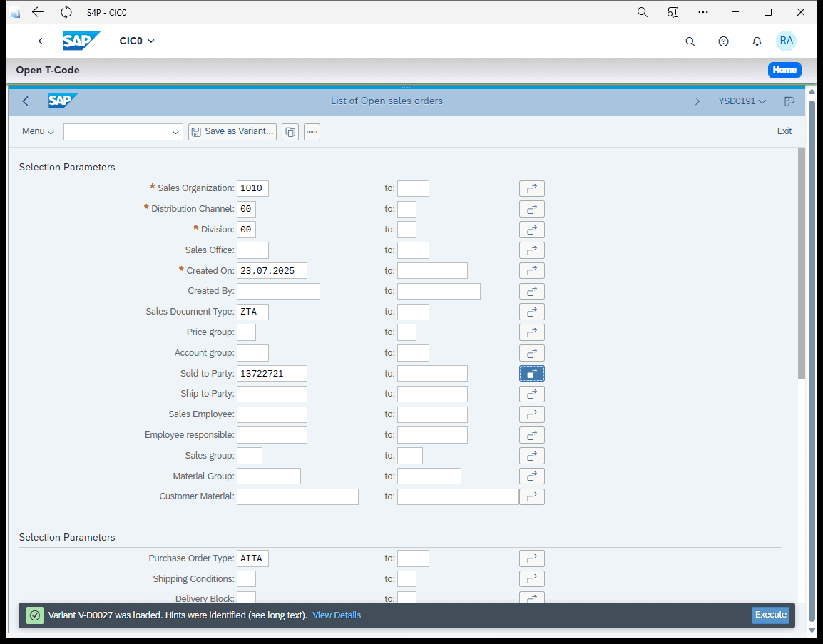The height and width of the screenshot is (644, 823).
Task: Click the Created On date field
Action: point(272,271)
